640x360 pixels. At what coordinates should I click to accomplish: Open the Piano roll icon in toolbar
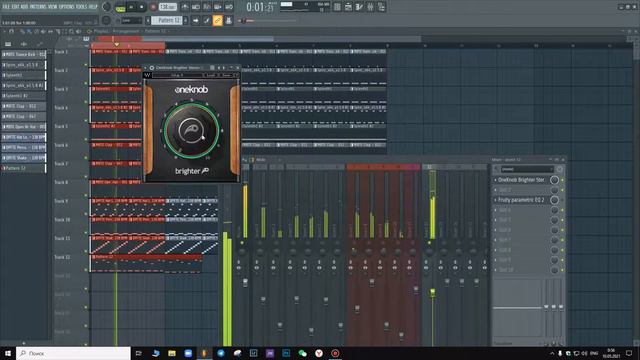(348, 7)
